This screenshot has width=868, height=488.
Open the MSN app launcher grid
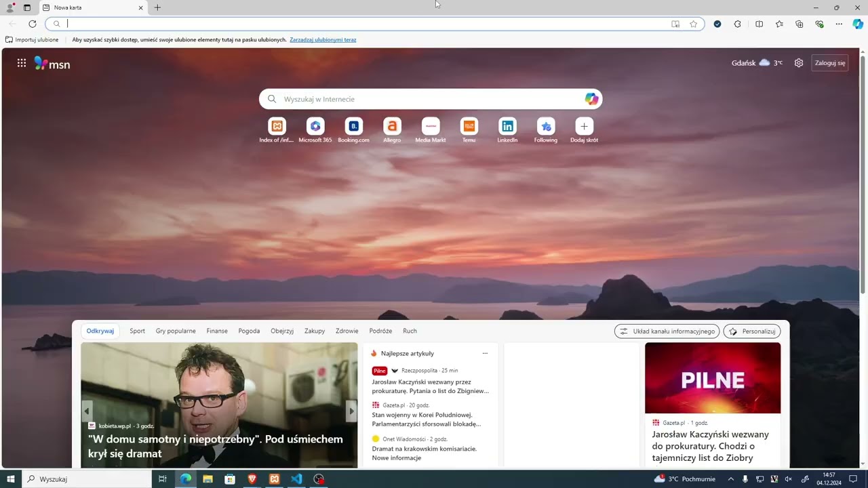point(22,63)
